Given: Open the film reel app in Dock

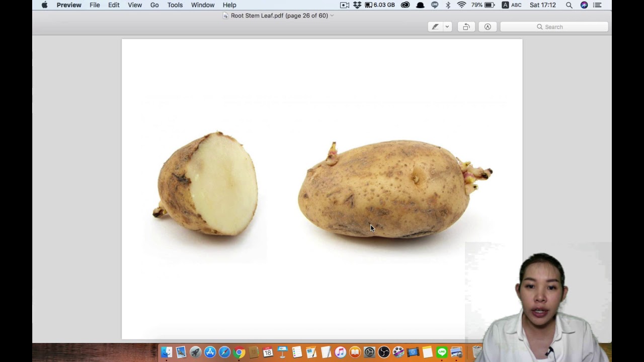Looking at the screenshot, I should pyautogui.click(x=398, y=352).
